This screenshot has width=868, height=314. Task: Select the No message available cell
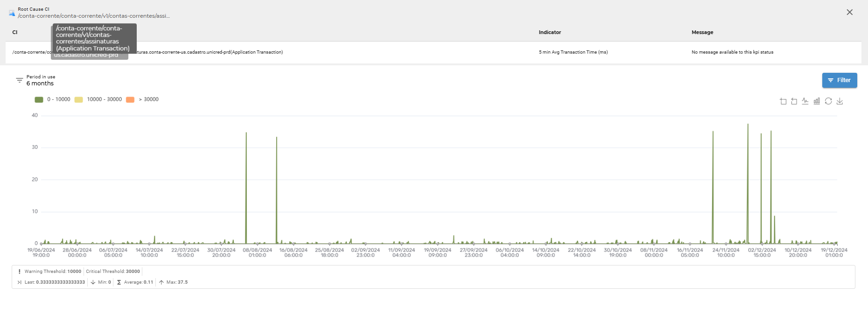pos(732,52)
